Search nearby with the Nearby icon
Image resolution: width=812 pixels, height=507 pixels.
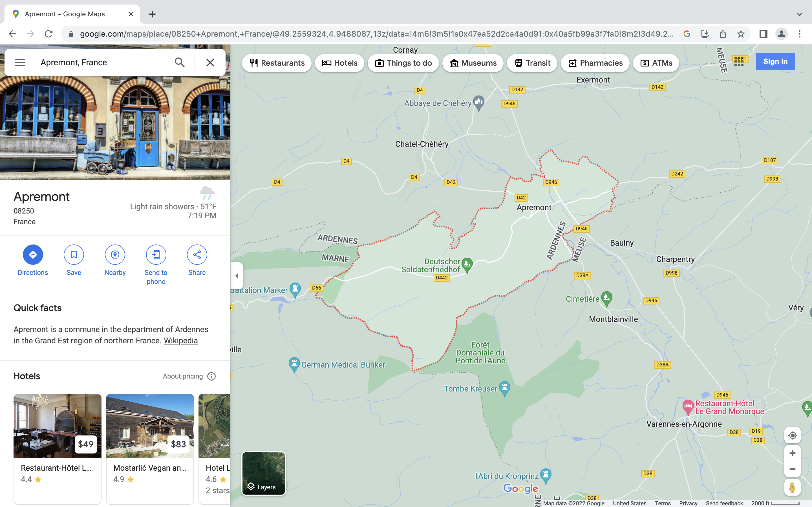click(115, 255)
